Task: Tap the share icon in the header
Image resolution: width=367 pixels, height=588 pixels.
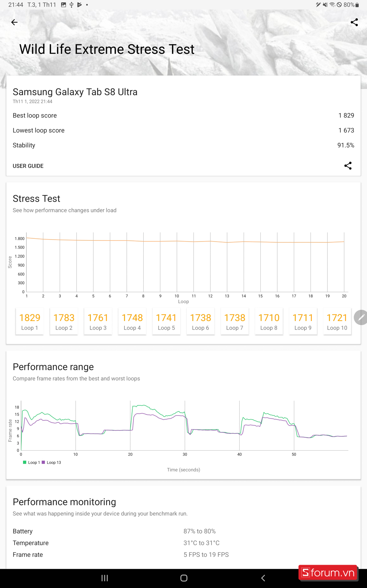Action: (354, 22)
